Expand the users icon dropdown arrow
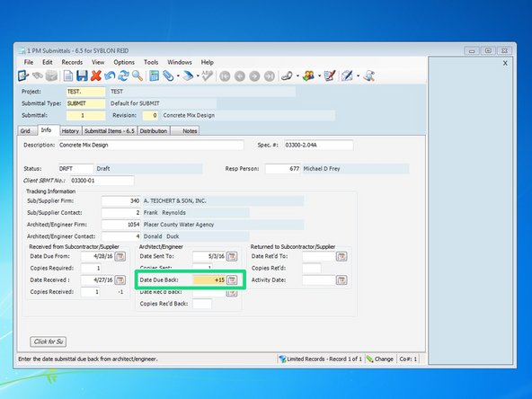Image resolution: width=532 pixels, height=399 pixels. coord(319,76)
